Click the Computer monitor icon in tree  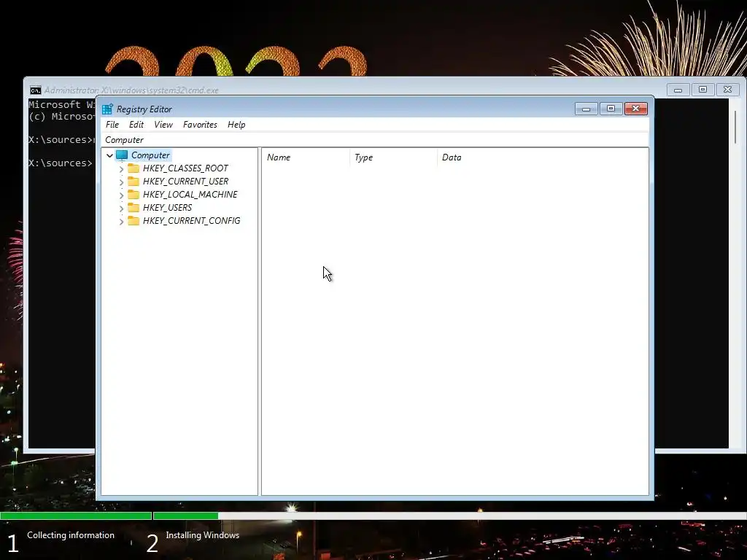[x=122, y=155]
